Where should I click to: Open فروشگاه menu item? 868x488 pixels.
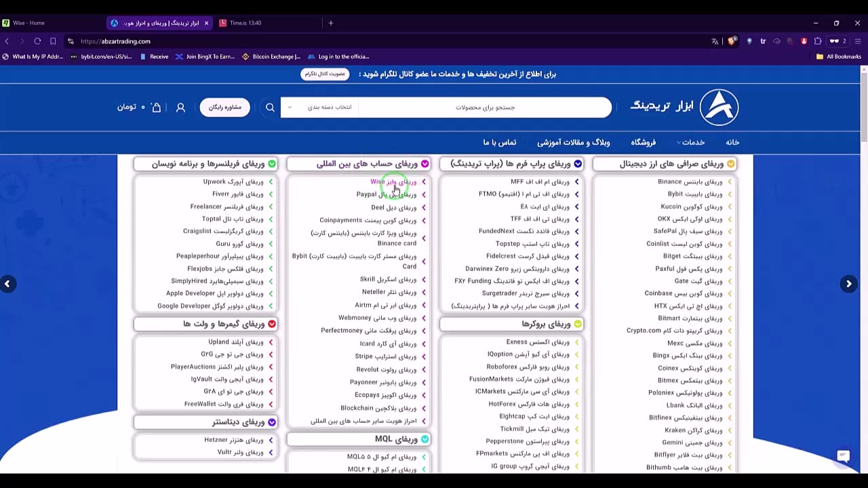click(644, 142)
